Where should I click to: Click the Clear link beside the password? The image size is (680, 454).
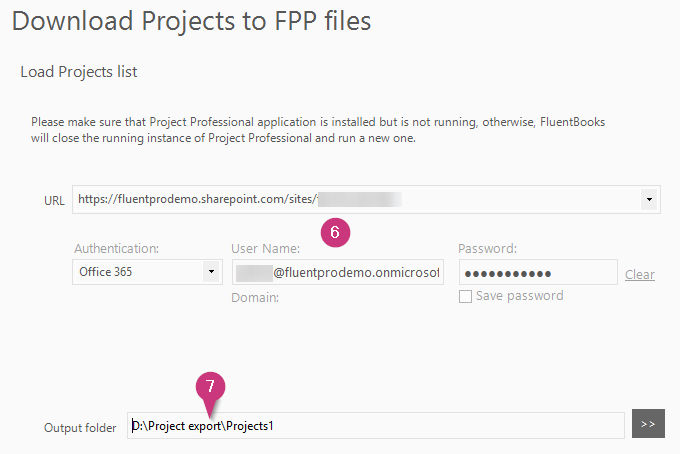640,274
